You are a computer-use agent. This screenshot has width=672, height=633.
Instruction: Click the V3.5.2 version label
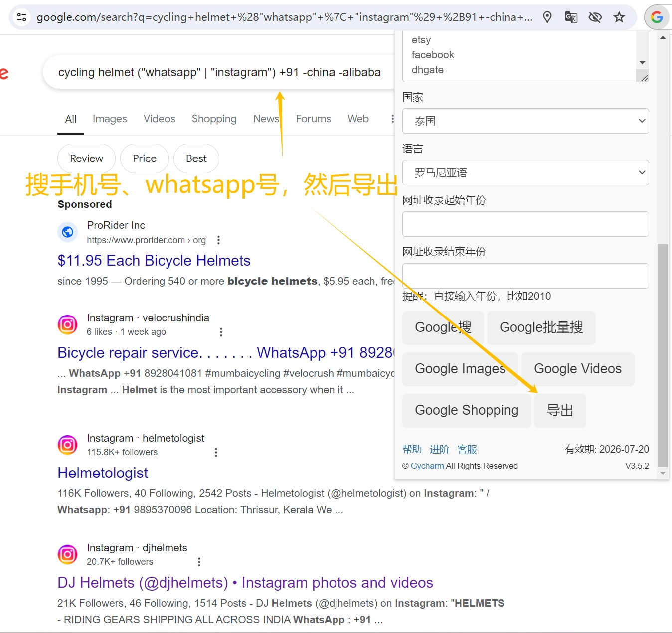637,466
